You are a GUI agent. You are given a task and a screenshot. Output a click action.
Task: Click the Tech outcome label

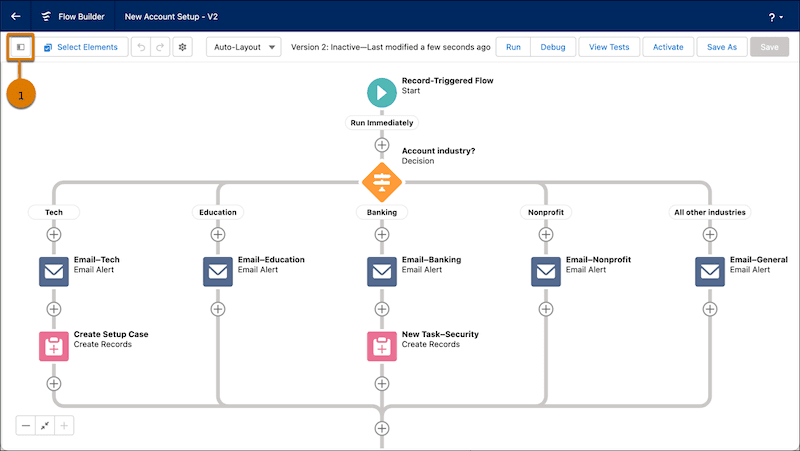pos(54,212)
